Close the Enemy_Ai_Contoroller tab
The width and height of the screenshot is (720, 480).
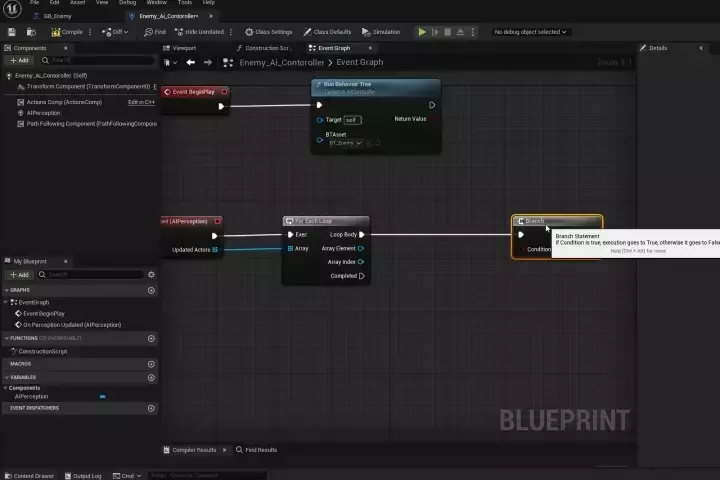[x=211, y=16]
